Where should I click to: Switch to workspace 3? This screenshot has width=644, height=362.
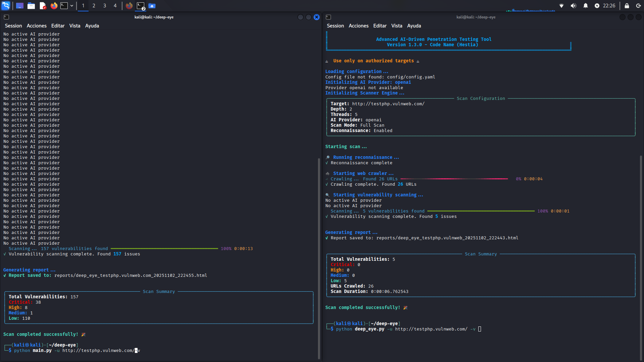click(x=104, y=6)
